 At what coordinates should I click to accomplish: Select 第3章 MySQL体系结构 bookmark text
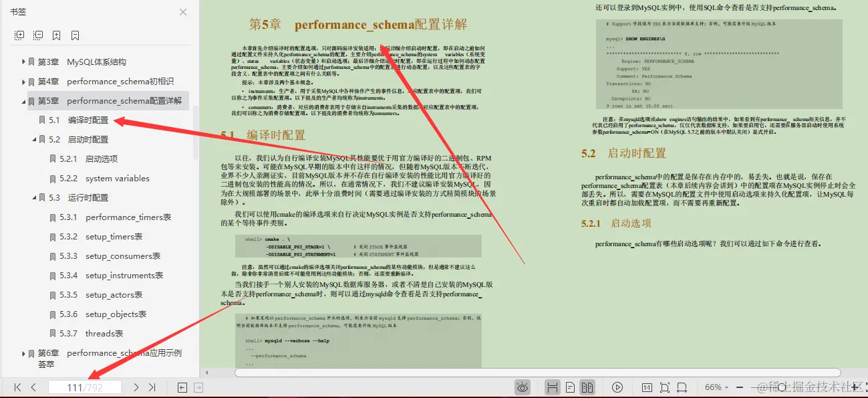pyautogui.click(x=82, y=62)
